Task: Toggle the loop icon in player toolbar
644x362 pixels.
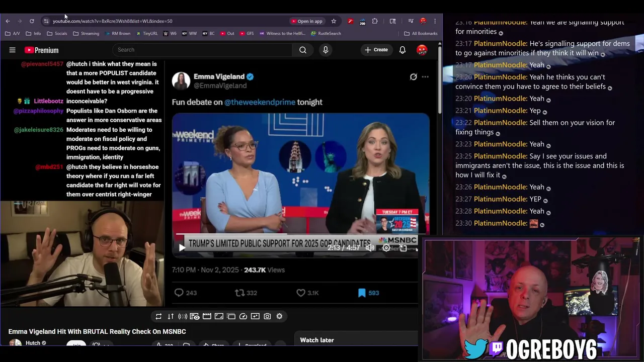Action: [158, 316]
